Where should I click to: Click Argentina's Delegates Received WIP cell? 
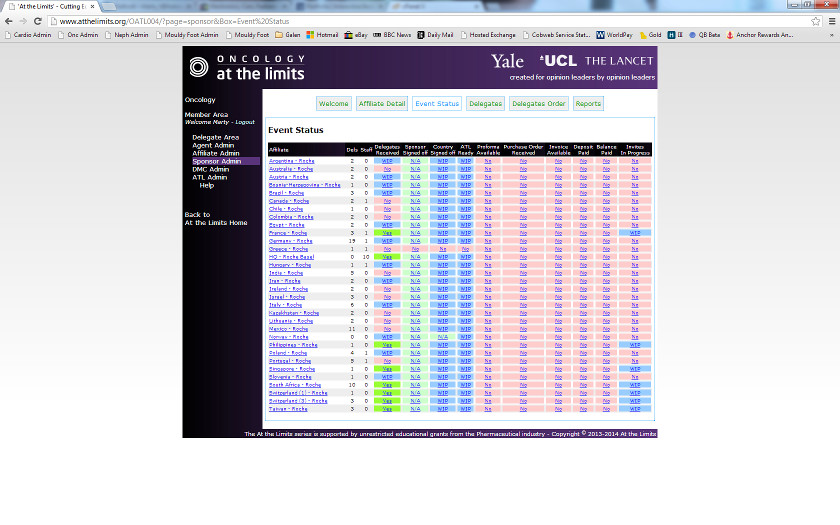tap(387, 161)
